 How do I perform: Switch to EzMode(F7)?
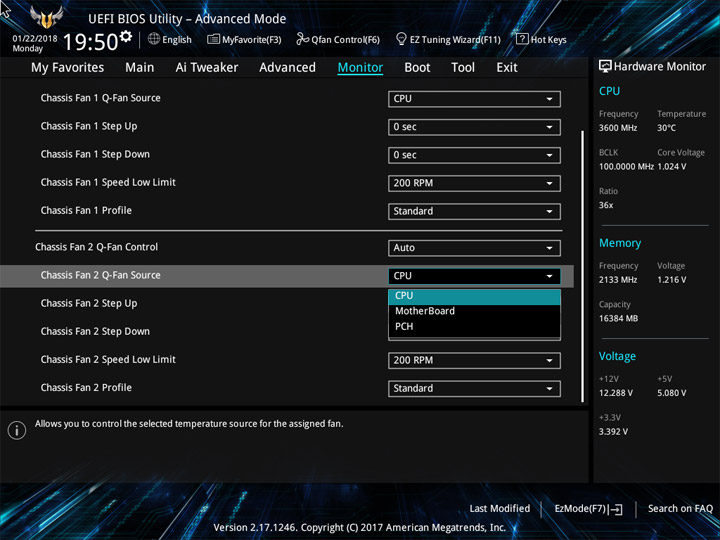pos(588,509)
